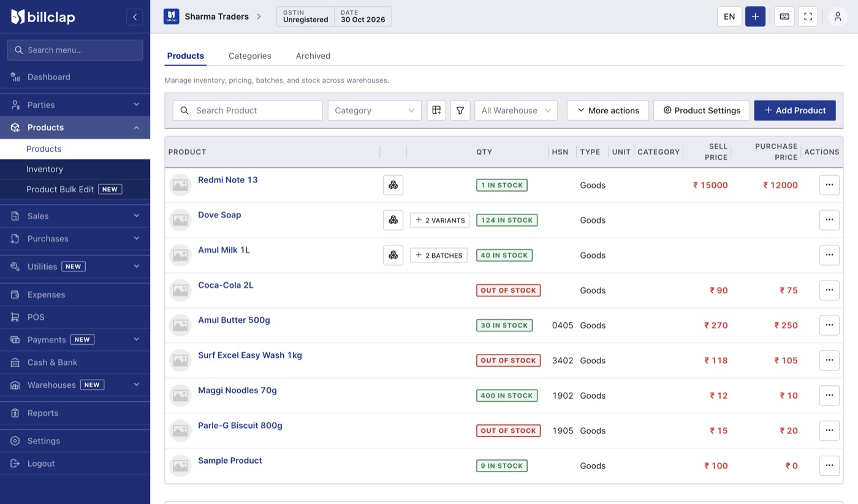Open POS in the sidebar
The image size is (858, 504).
click(75, 317)
